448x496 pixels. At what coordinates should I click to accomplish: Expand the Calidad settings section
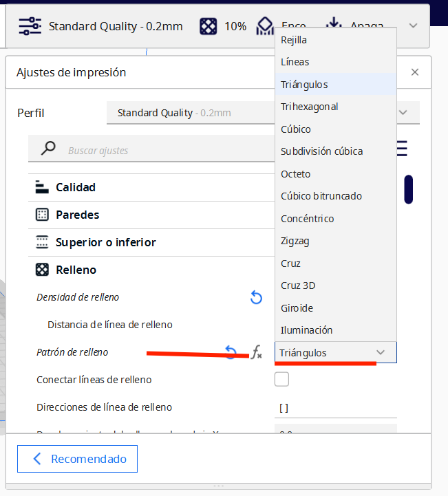[x=76, y=187]
